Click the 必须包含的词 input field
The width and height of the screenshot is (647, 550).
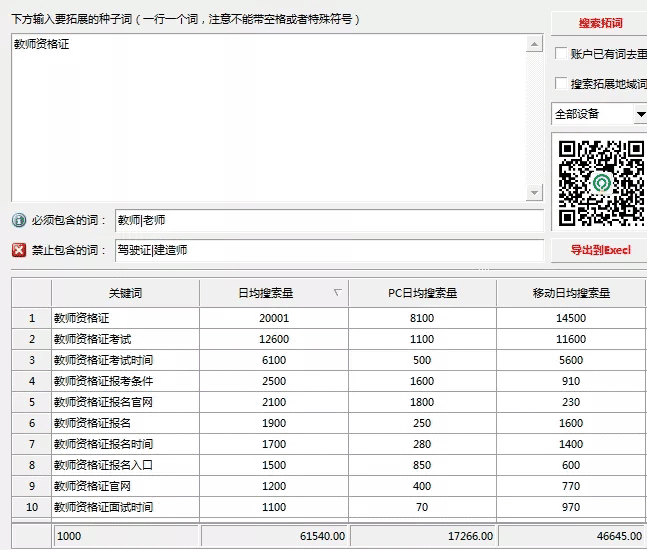[328, 220]
